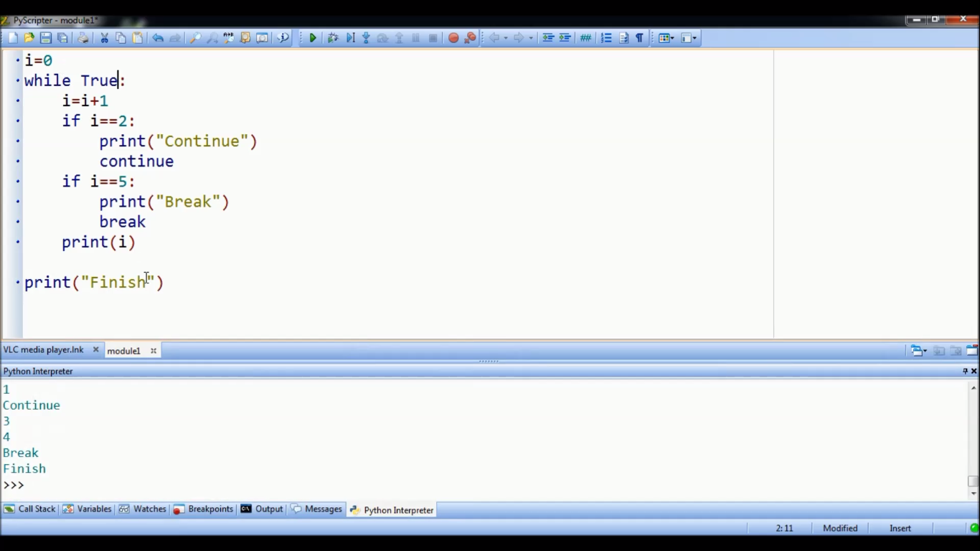The width and height of the screenshot is (980, 551).
Task: Open the Variables panel
Action: 94,509
